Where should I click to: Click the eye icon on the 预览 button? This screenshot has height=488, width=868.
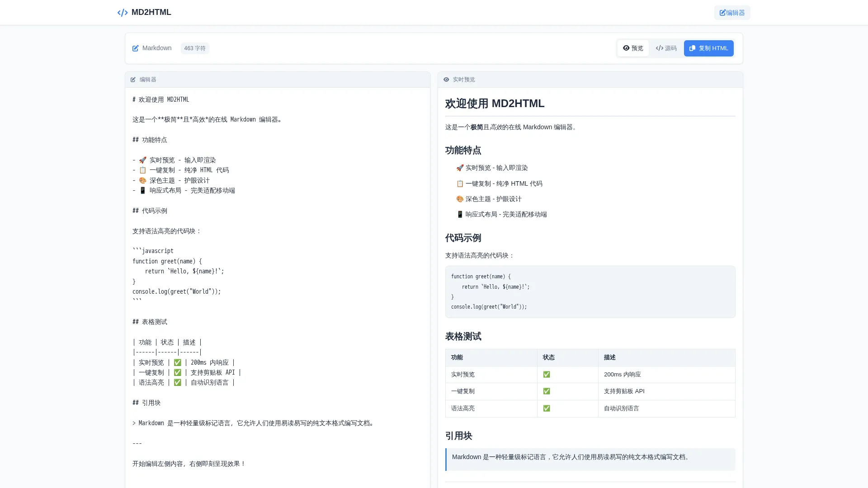click(x=626, y=48)
